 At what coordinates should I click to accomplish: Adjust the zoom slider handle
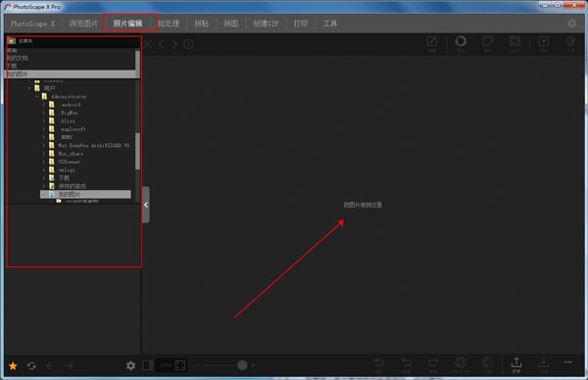tap(242, 365)
